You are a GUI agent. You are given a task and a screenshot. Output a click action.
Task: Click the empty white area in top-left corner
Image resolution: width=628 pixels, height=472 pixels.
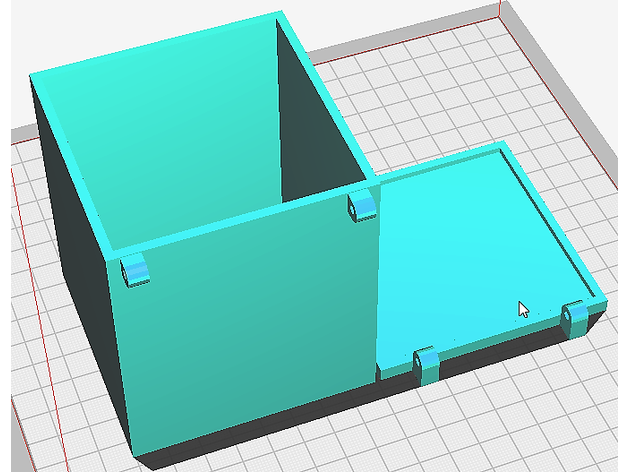pyautogui.click(x=40, y=30)
